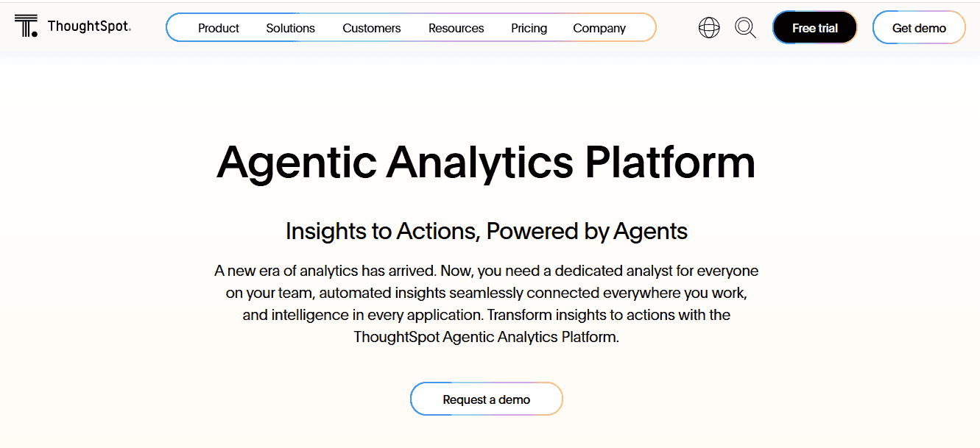Search the site using the magnifying glass

click(745, 27)
